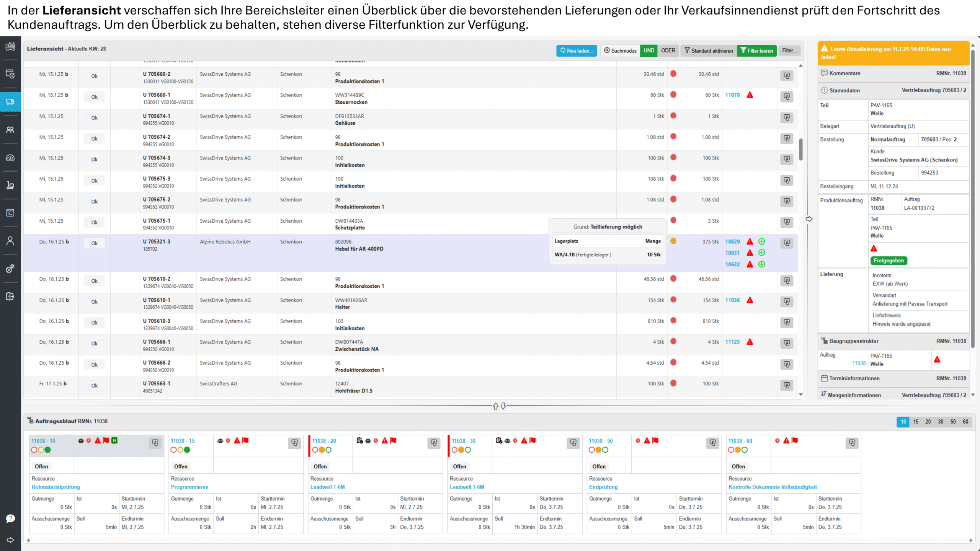980x551 pixels.
Task: Click the down arrow on the panel splitter
Action: point(503,406)
